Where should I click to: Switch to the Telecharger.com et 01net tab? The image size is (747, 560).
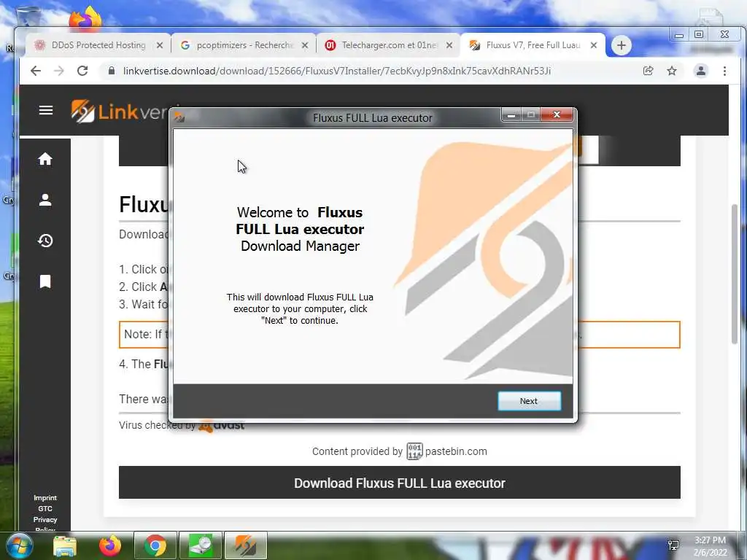pyautogui.click(x=388, y=45)
